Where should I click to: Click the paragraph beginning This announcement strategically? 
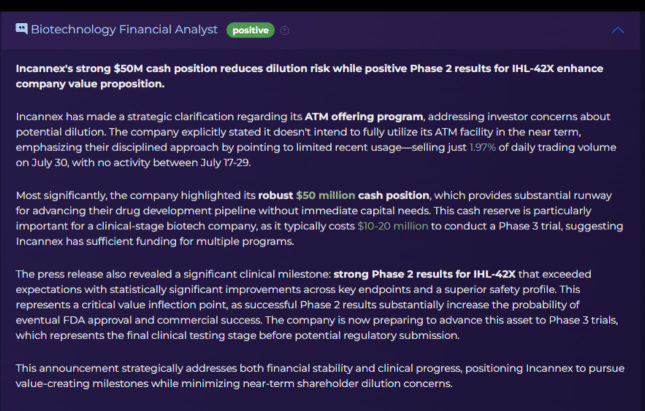(x=320, y=376)
